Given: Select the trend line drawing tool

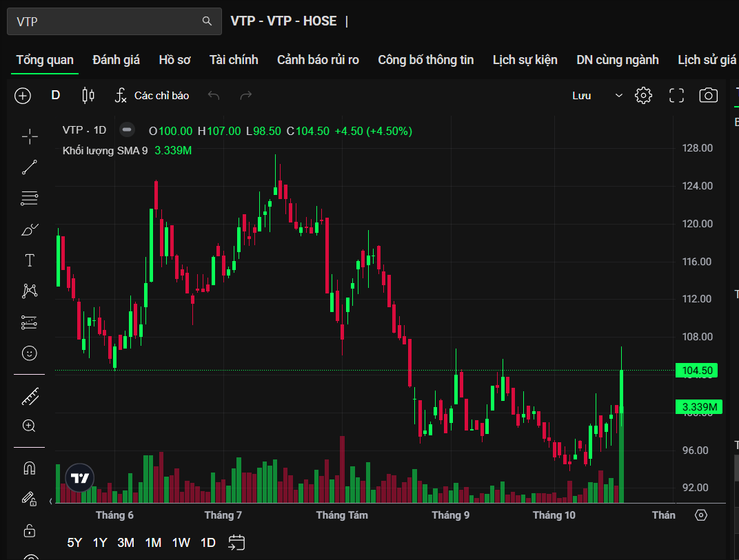Looking at the screenshot, I should click(x=30, y=167).
